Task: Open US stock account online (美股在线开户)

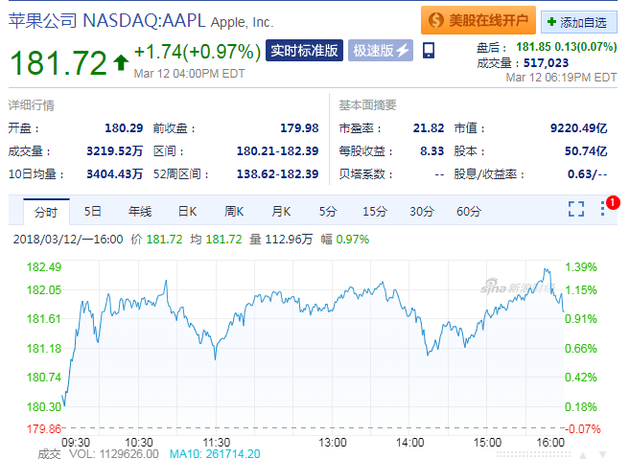Action: 478,20
